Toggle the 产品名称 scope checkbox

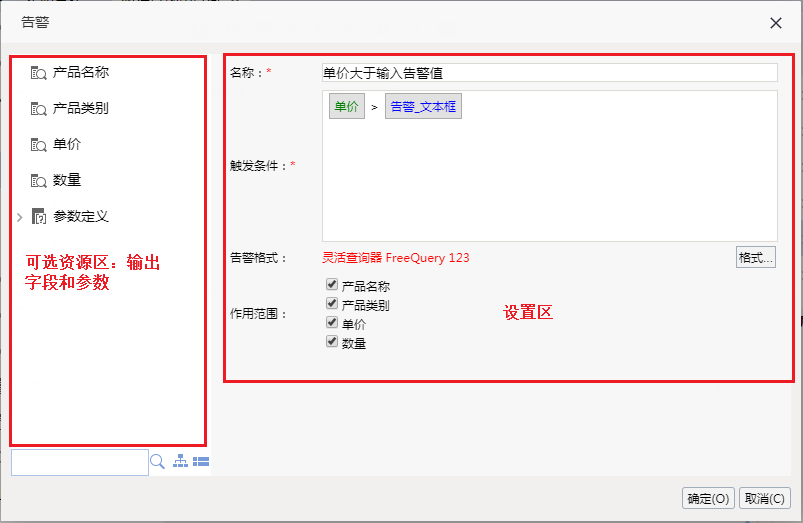332,284
